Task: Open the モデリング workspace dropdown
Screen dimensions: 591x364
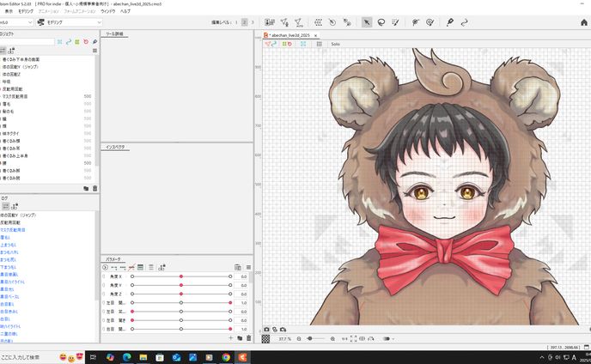Action: point(70,22)
